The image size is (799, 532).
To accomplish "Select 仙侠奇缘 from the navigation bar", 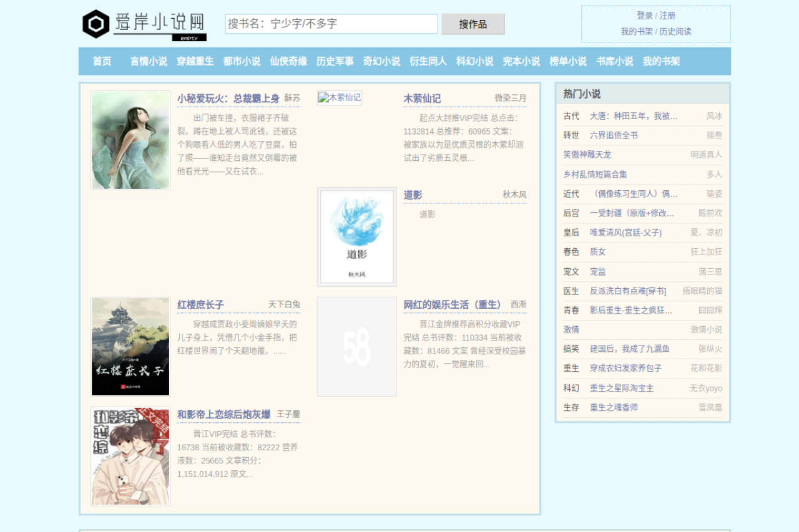I will 288,61.
